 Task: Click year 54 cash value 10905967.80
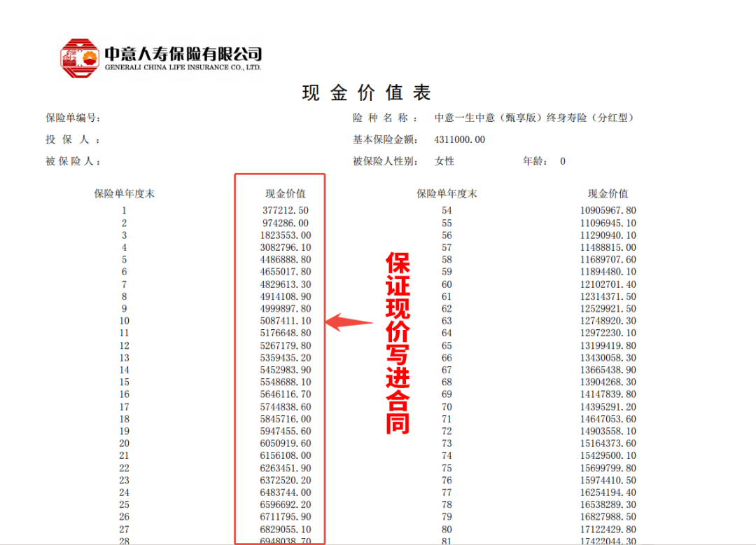(608, 210)
